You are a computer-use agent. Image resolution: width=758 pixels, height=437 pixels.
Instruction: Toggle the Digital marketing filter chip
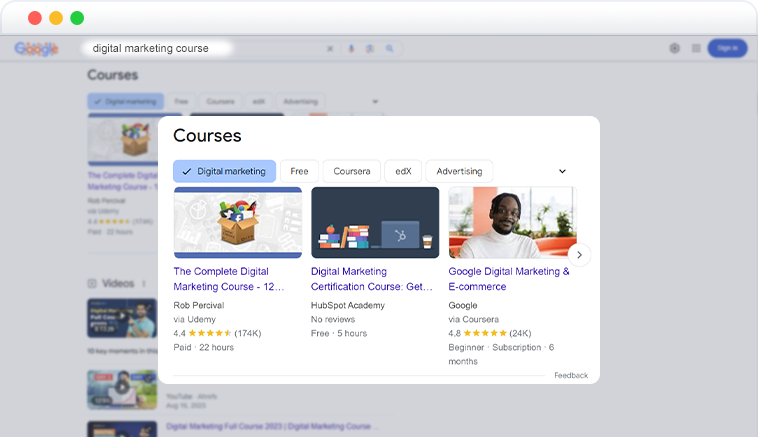224,171
